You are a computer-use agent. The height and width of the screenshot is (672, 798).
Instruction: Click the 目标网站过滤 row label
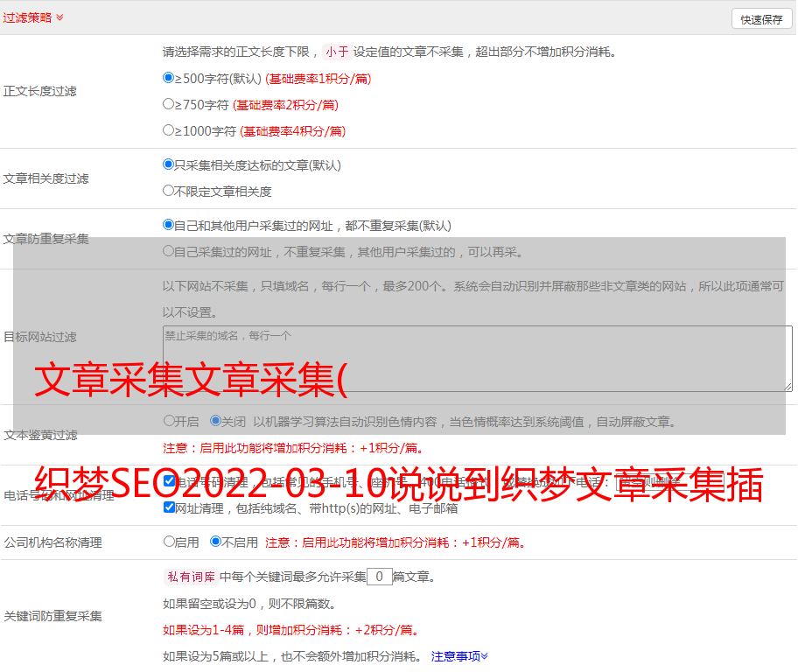tap(39, 337)
